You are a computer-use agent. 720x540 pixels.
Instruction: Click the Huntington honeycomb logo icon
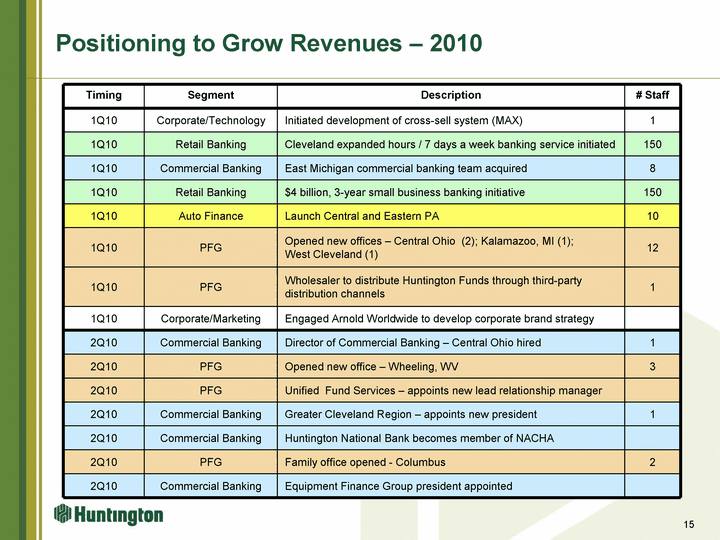tap(65, 515)
